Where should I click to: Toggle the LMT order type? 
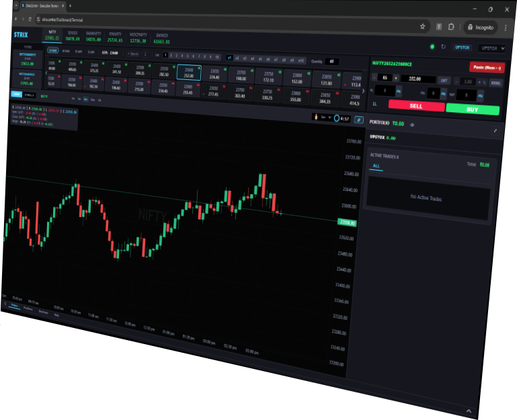click(x=444, y=80)
